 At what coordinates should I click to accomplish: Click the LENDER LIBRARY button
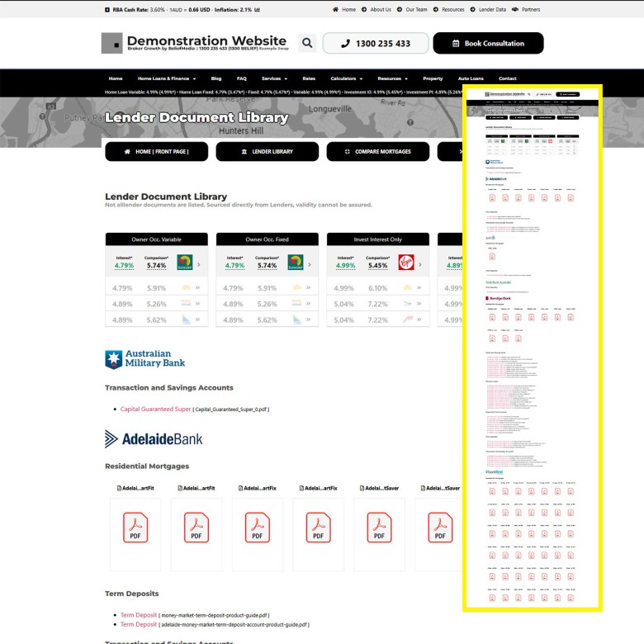click(268, 152)
